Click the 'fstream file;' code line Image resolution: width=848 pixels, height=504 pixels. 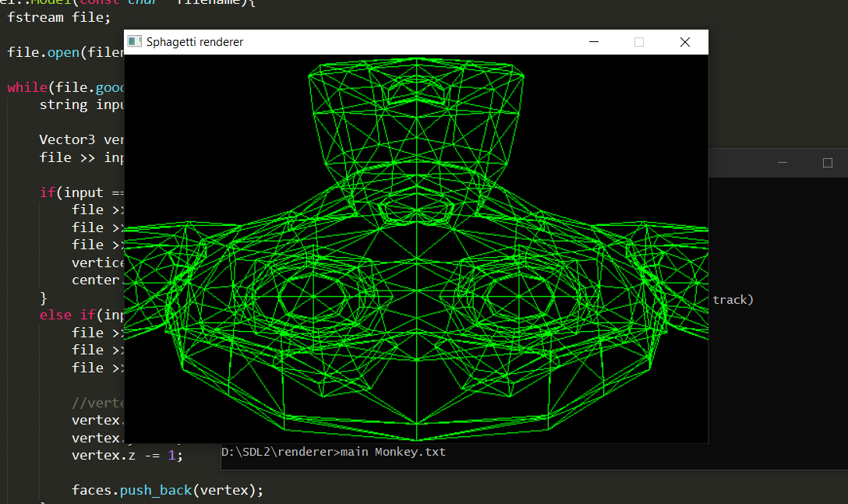tap(59, 17)
